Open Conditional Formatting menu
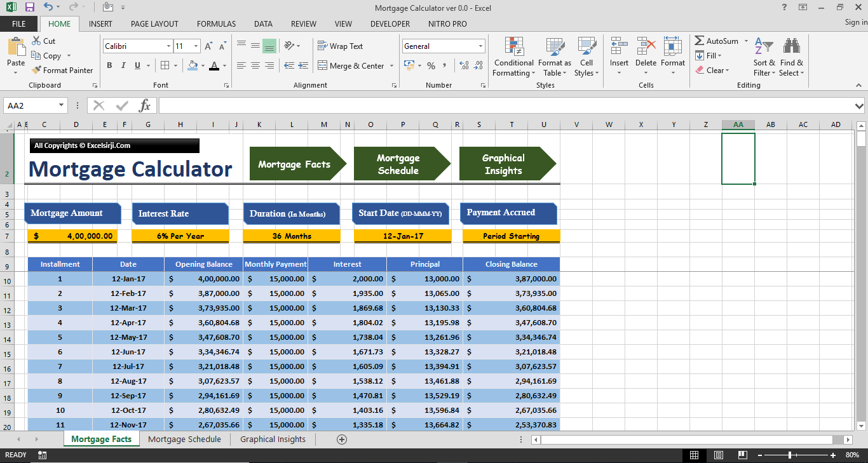The image size is (868, 463). click(513, 57)
